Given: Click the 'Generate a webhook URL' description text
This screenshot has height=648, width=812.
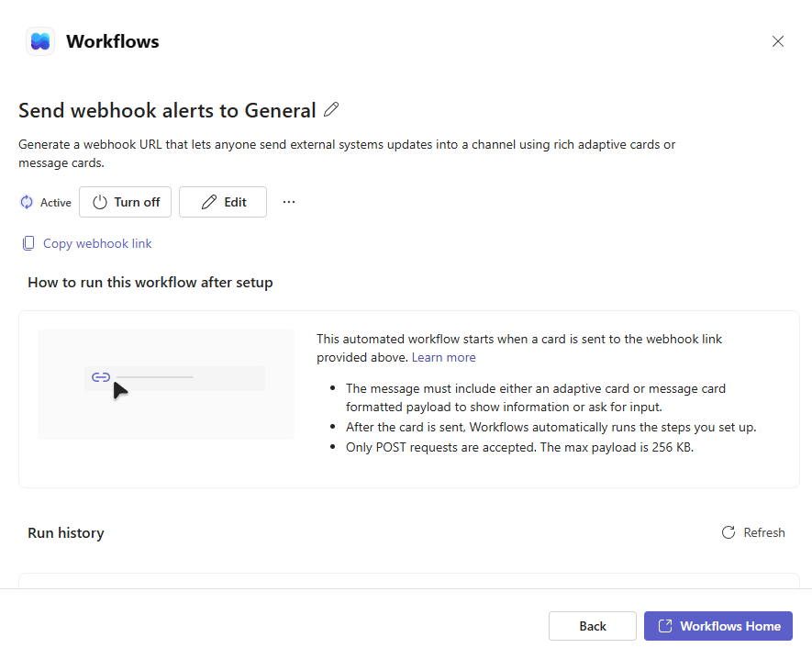Looking at the screenshot, I should point(347,153).
